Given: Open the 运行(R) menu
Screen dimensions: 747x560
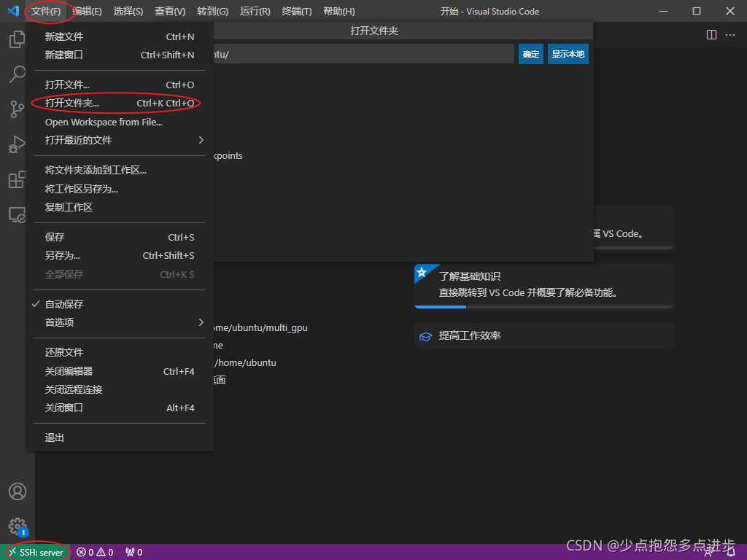Looking at the screenshot, I should [x=255, y=12].
